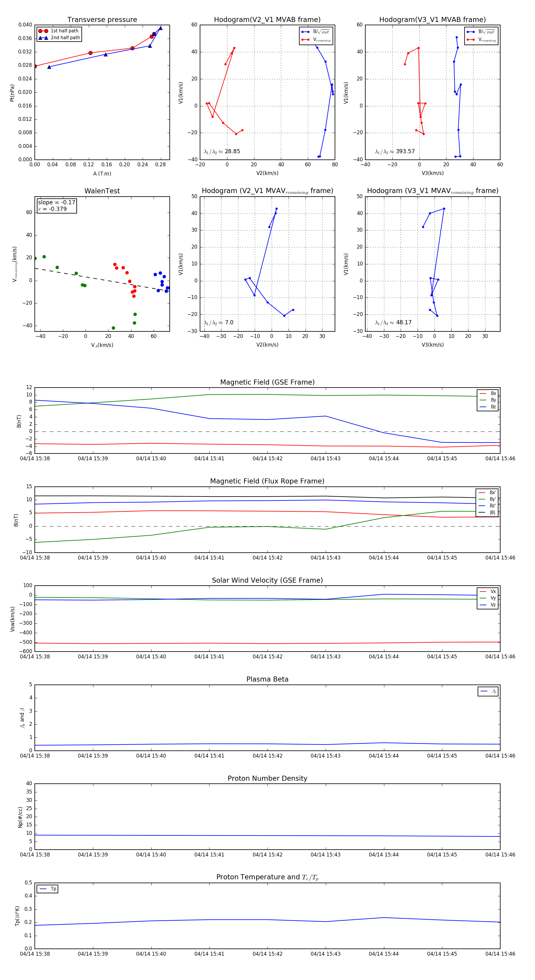The width and height of the screenshot is (535, 980).
Task: Click the V_A(km/s) x-axis label in WalenTest
Action: click(102, 345)
